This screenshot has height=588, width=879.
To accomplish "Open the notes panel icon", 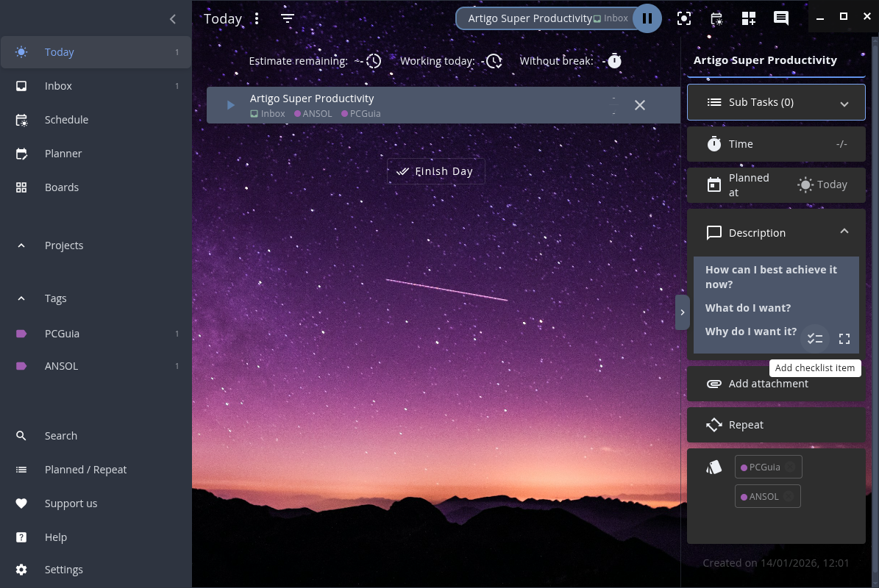I will 781,19.
